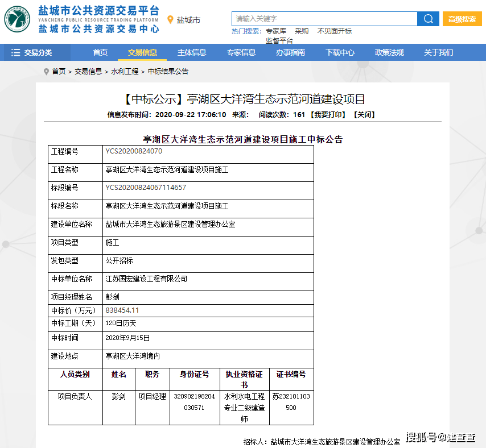Open the 政策法规 navigation tab
Viewport: 486px width, 448px height.
[x=389, y=52]
